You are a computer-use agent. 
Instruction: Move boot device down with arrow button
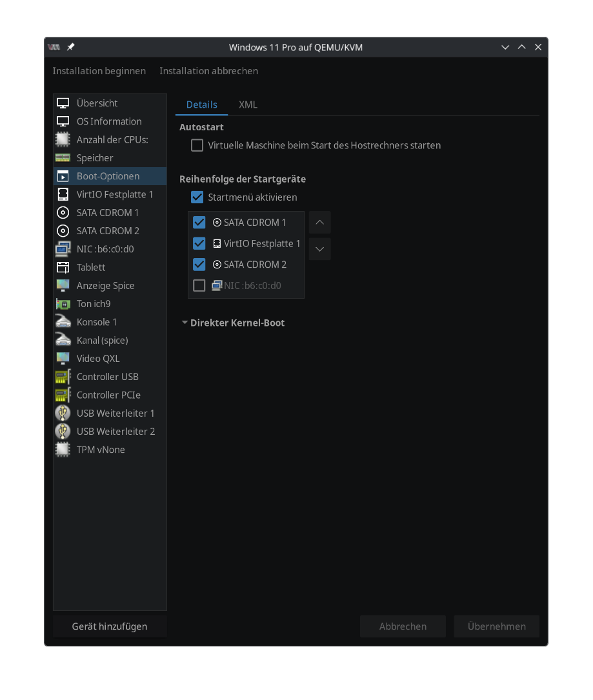319,249
